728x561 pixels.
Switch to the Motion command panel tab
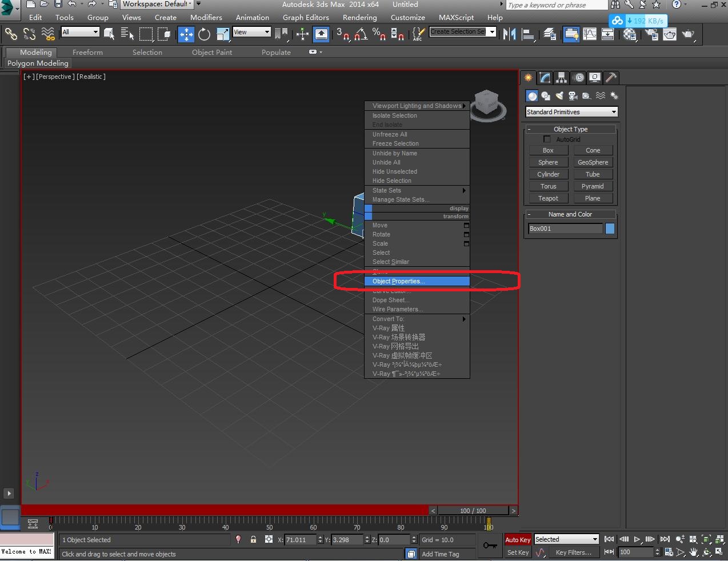click(x=578, y=78)
